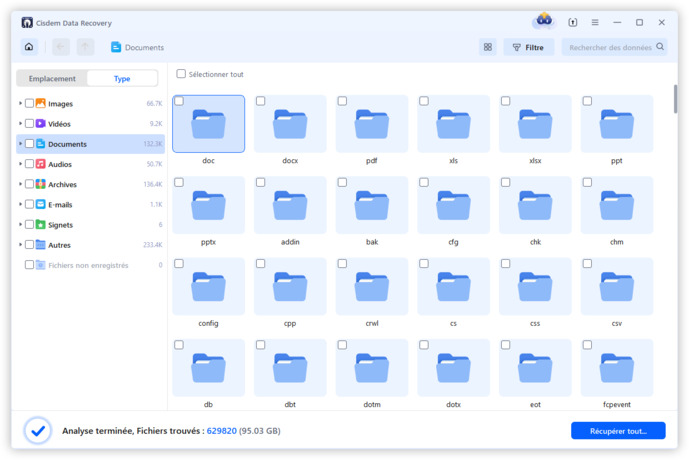
Task: Switch to grid view layout icon
Action: (487, 47)
